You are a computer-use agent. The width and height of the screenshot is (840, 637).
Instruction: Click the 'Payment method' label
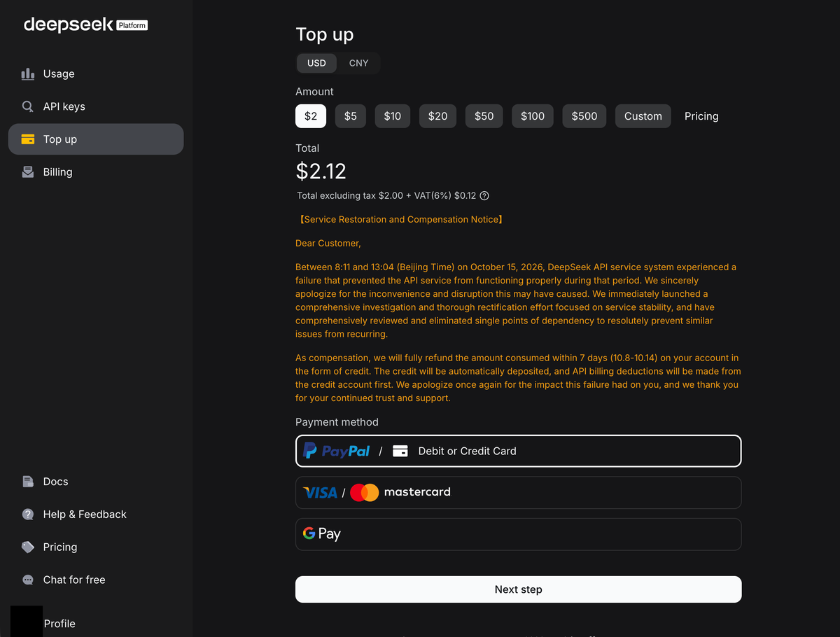[337, 422]
